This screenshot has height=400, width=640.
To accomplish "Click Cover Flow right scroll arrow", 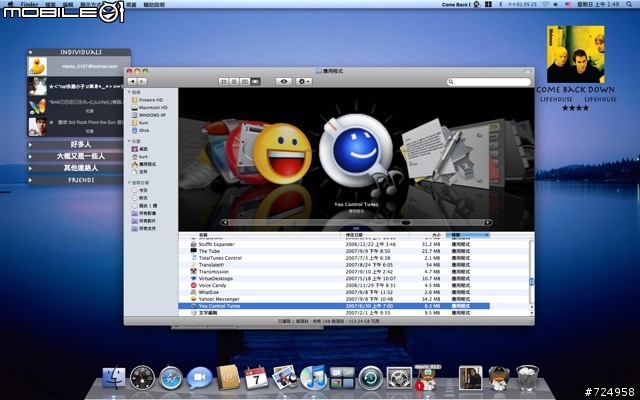I will pos(488,222).
